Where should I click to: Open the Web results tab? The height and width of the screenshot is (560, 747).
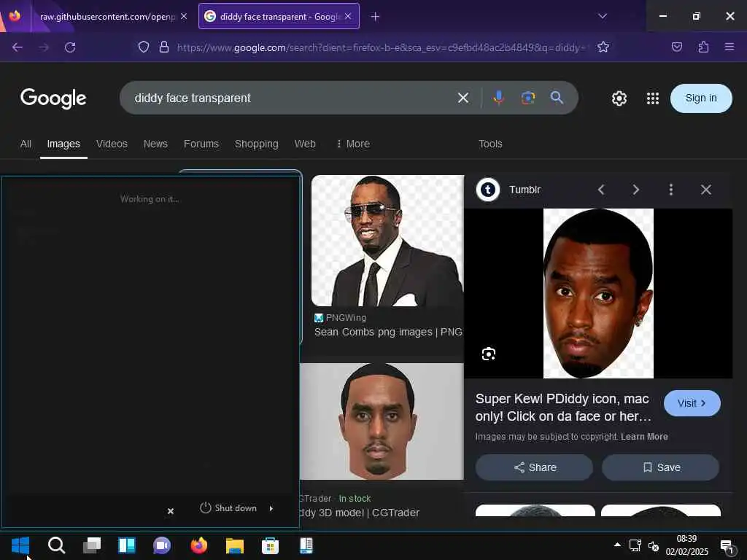point(305,144)
